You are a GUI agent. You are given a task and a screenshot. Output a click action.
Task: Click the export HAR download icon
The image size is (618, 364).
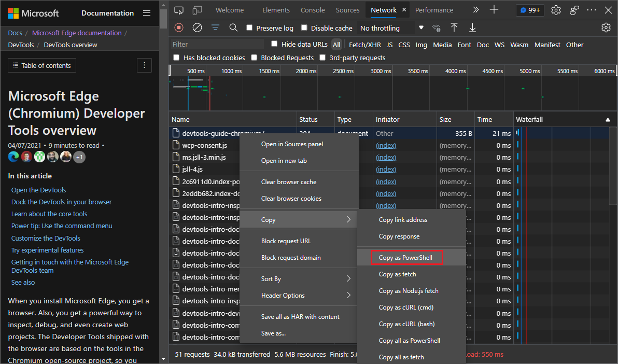tap(472, 27)
